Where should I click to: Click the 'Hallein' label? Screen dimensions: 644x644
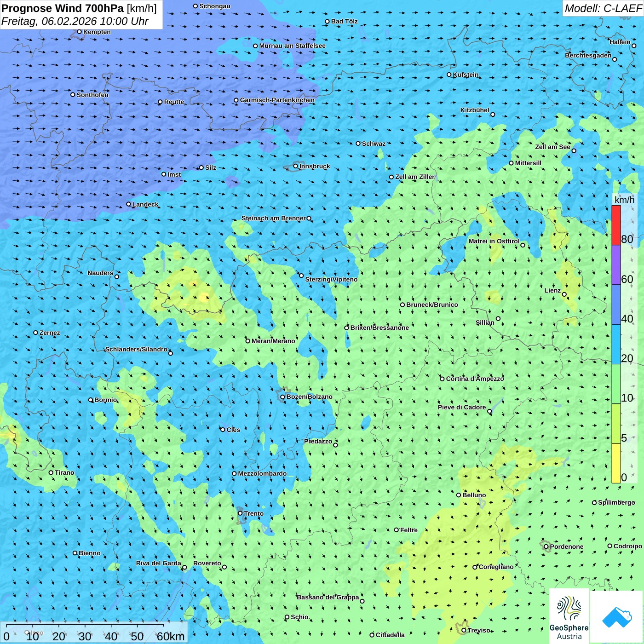(620, 42)
